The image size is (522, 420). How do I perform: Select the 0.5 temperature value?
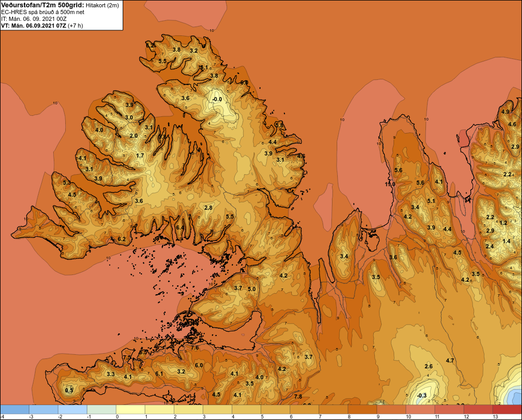[x=69, y=390]
